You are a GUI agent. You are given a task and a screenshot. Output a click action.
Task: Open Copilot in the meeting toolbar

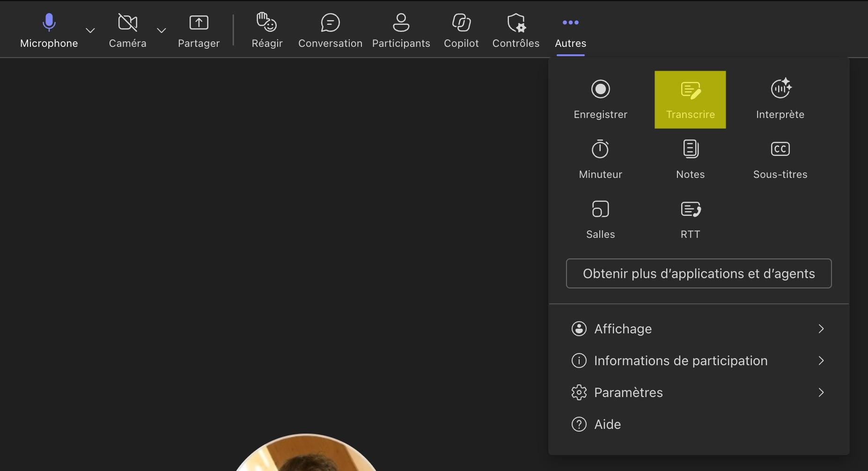(461, 31)
